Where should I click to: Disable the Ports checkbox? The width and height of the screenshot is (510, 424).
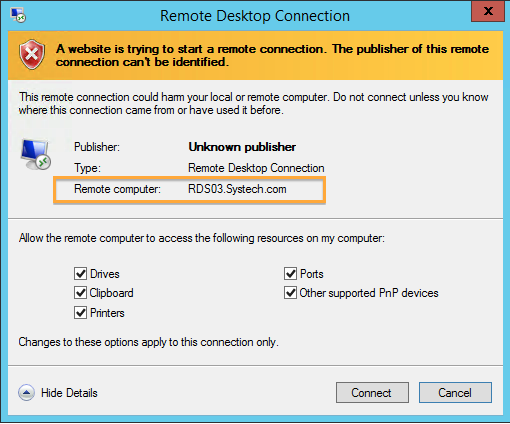pyautogui.click(x=290, y=274)
